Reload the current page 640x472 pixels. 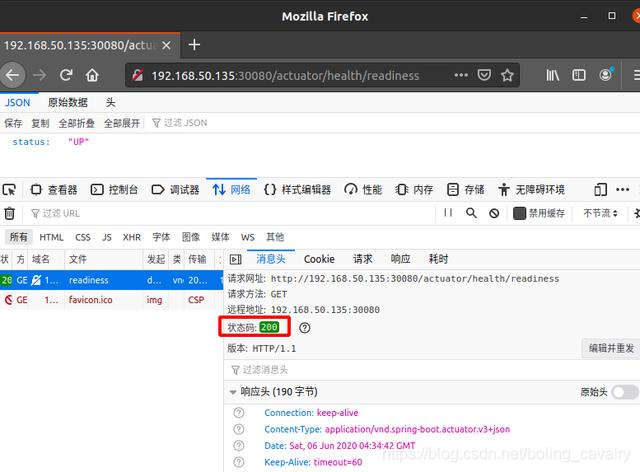pyautogui.click(x=66, y=75)
